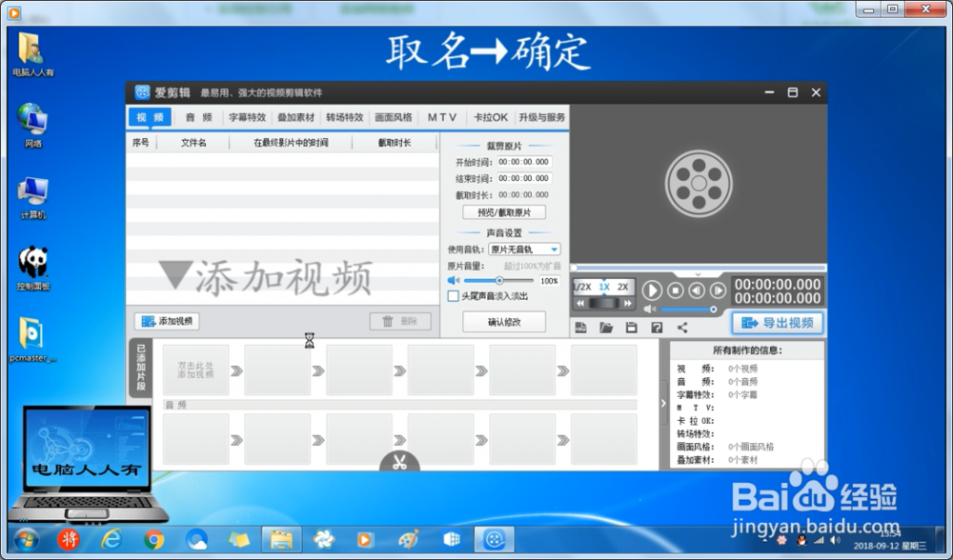
Task: Stop playback with the stop button
Action: (x=676, y=290)
